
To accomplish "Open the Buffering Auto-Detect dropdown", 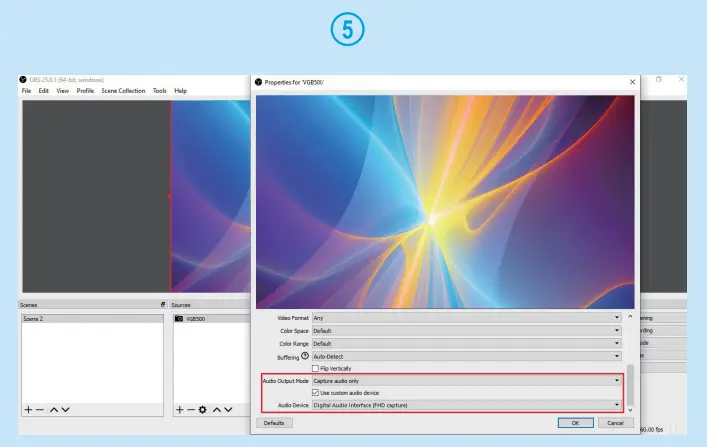I will (466, 356).
